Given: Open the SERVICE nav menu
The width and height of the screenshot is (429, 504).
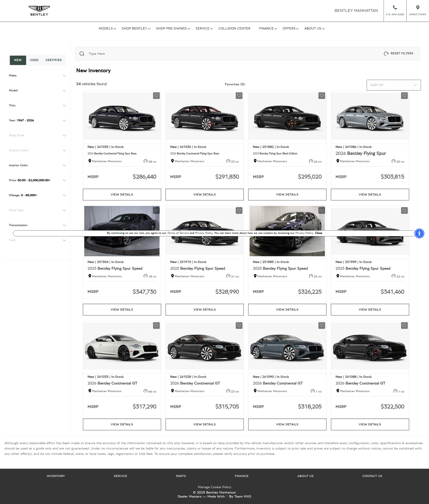Looking at the screenshot, I should click(x=204, y=28).
